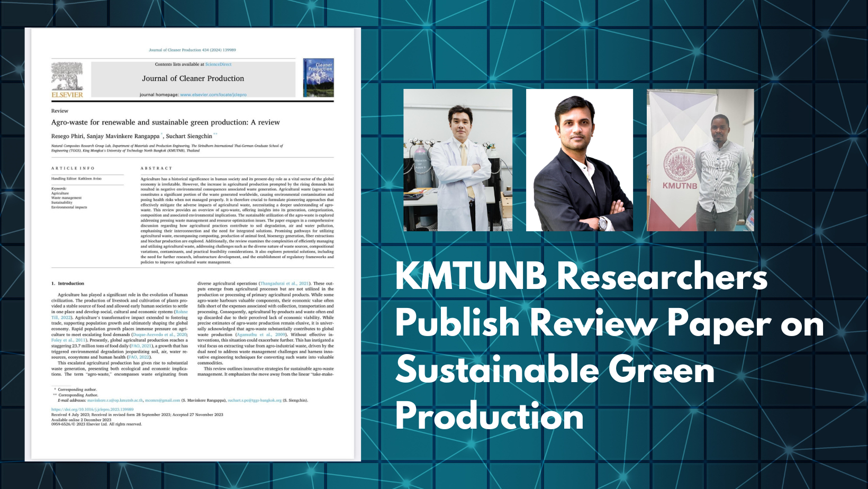
Task: Click the 'Agamuthu et al., 2009' citation link
Action: pyautogui.click(x=261, y=334)
